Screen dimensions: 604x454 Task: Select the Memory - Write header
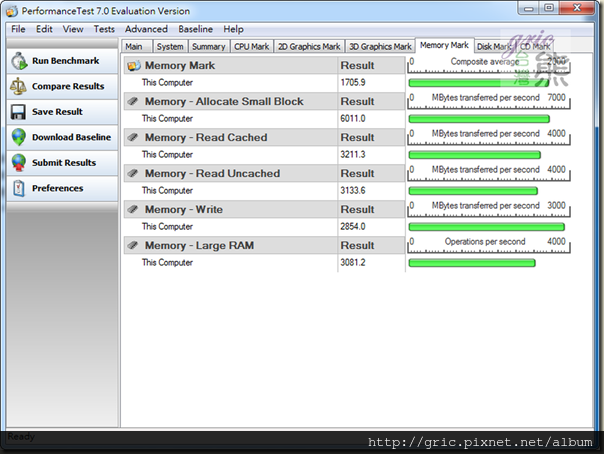point(264,209)
